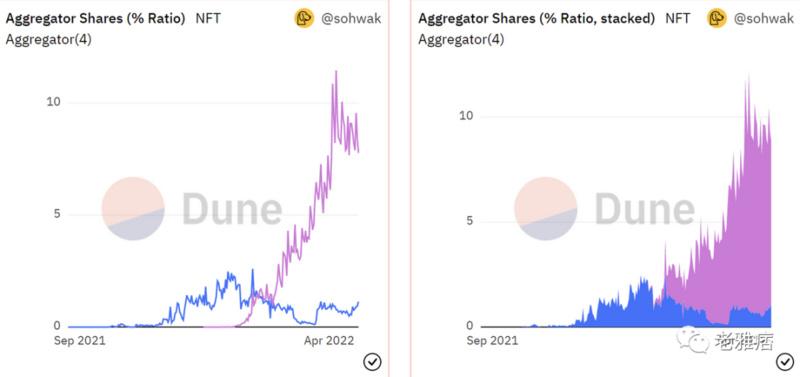
Task: Click the checkmark circle icon under right chart
Action: click(785, 362)
